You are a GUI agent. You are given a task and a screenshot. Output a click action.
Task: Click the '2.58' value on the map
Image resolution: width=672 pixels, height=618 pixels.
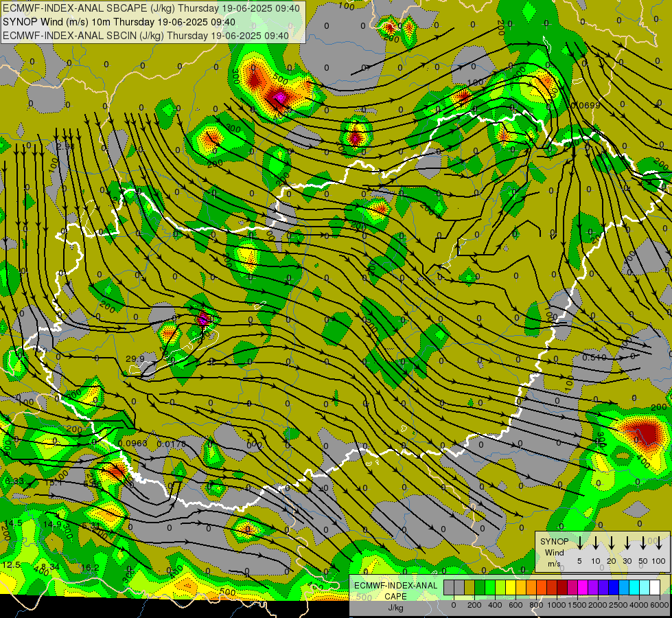[66, 146]
